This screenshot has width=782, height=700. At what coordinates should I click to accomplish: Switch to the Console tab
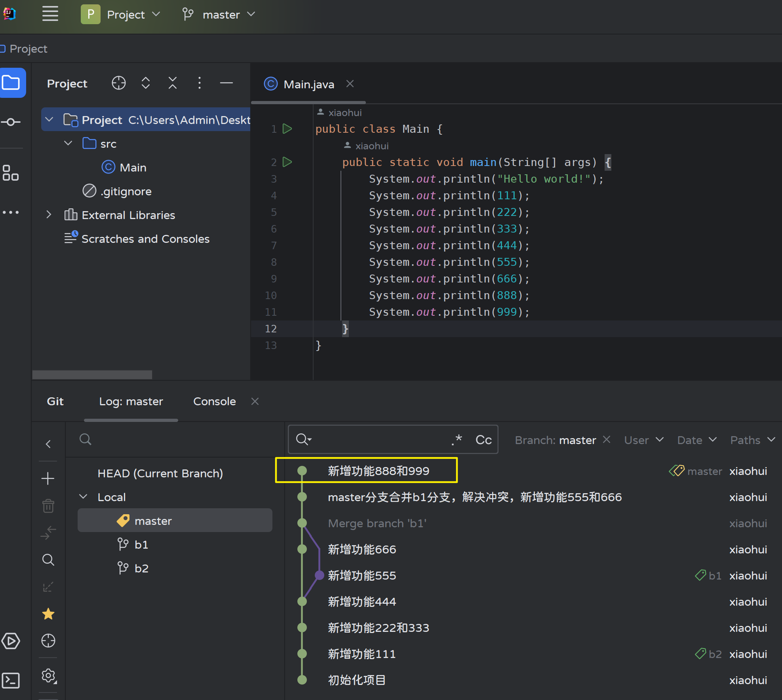pyautogui.click(x=214, y=401)
